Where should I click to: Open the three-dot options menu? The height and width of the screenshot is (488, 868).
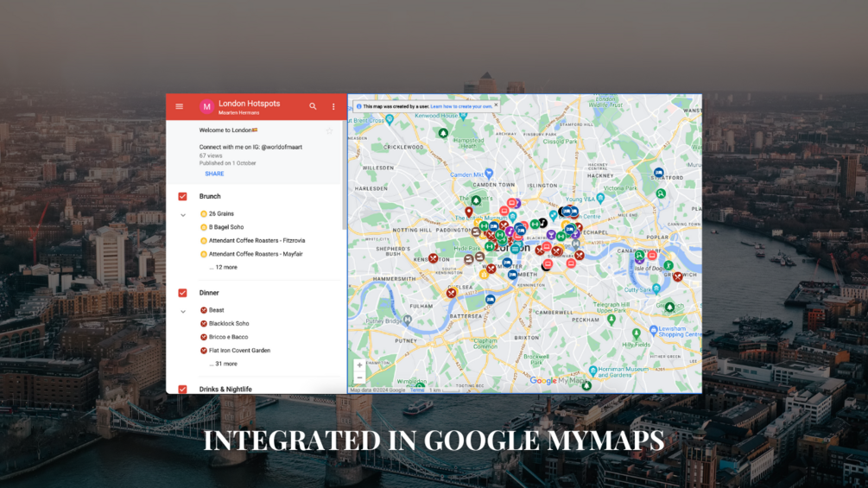pyautogui.click(x=333, y=106)
